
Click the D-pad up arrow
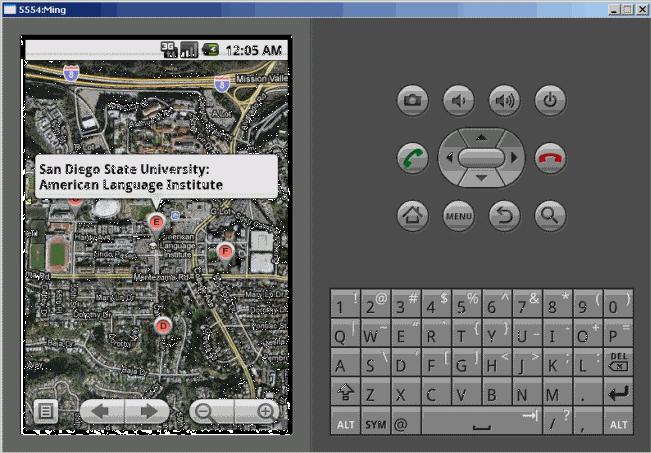pos(481,137)
